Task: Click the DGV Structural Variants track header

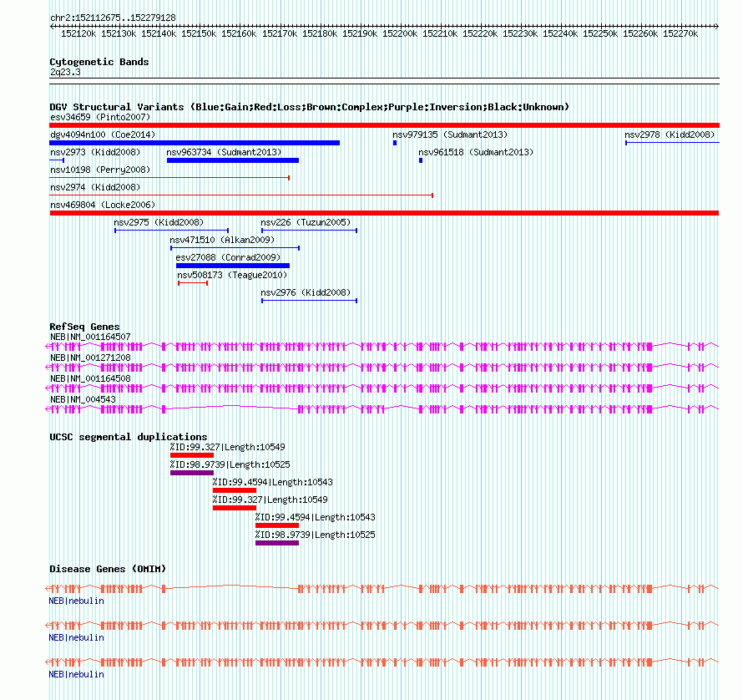Action: [310, 107]
